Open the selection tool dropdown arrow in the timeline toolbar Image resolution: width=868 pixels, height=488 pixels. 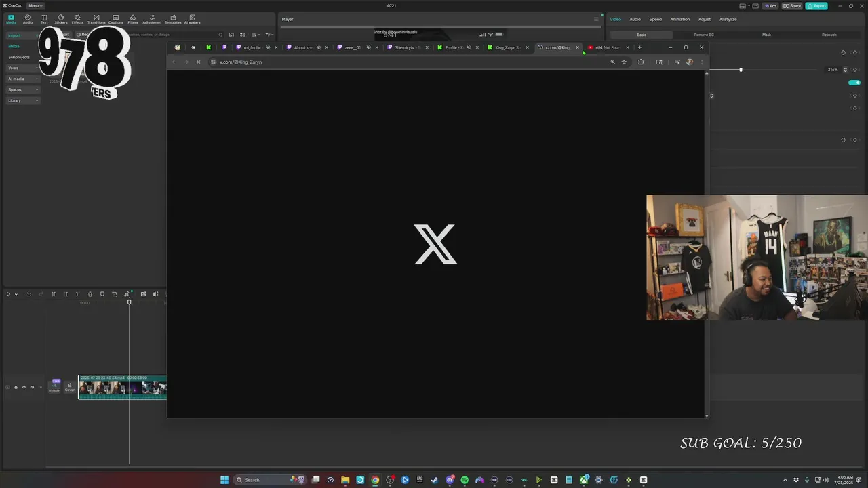tap(16, 294)
